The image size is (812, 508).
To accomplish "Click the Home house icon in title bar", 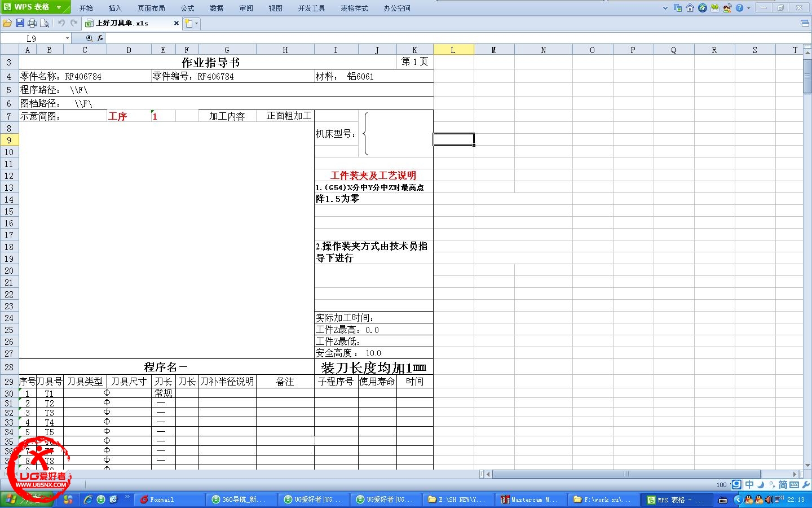I will tap(690, 8).
